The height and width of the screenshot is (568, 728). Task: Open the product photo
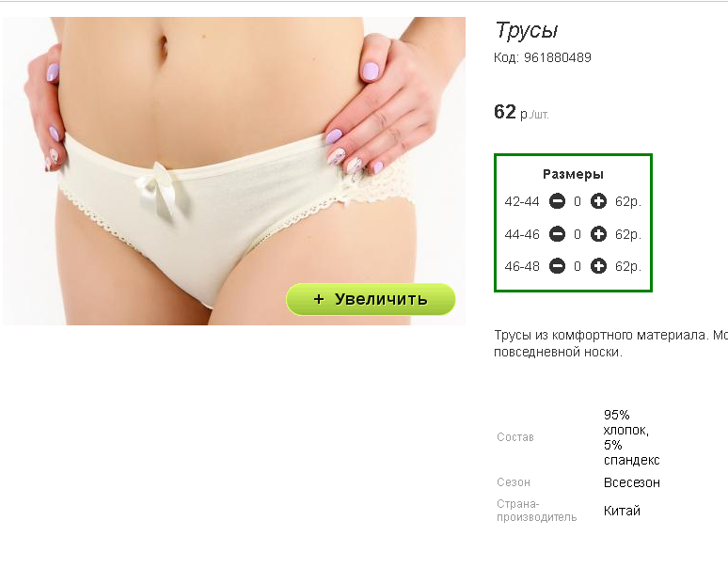(234, 171)
